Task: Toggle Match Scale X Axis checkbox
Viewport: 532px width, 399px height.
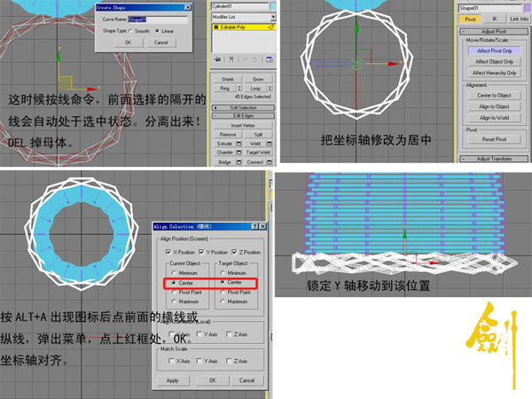Action: click(171, 361)
